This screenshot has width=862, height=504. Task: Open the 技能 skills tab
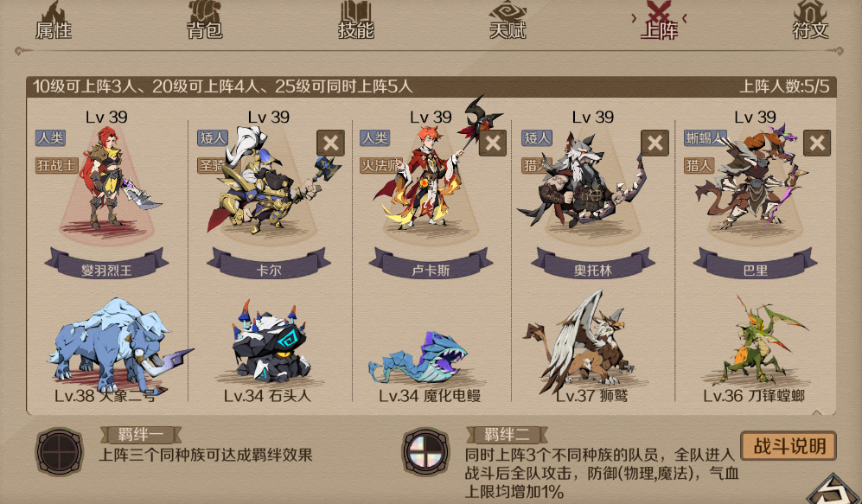coord(355,21)
